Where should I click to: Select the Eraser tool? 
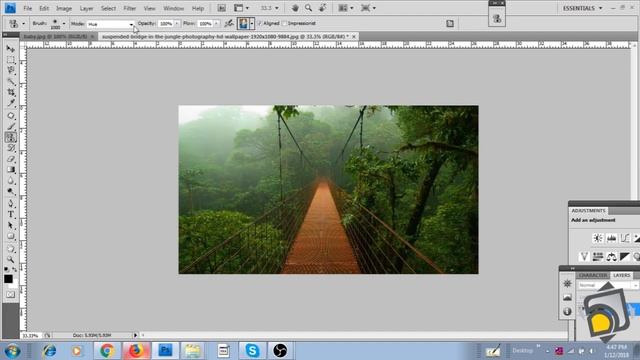coord(11,159)
